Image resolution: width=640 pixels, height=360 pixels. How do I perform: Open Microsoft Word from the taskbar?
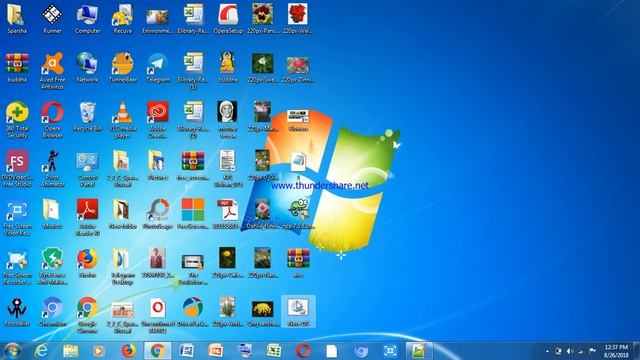pyautogui.click(x=187, y=351)
